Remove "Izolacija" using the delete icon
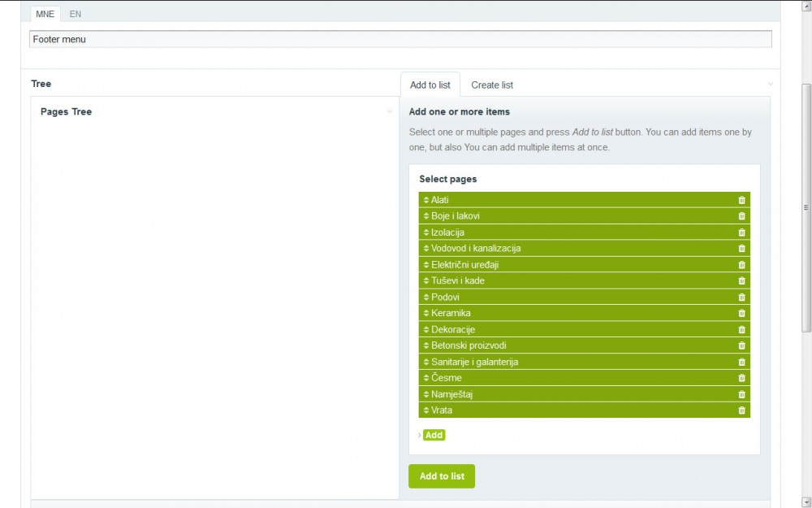812x508 pixels. [741, 232]
